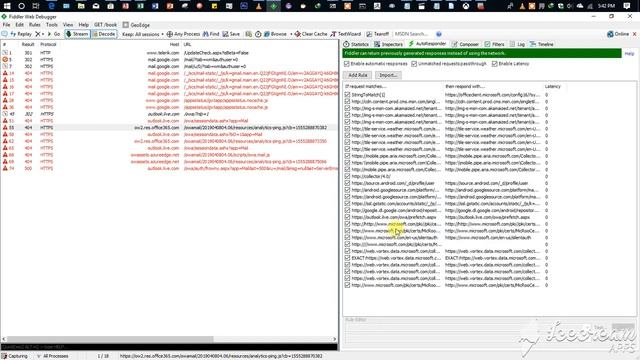Click the Online status indicator
The image size is (640, 360).
(618, 34)
